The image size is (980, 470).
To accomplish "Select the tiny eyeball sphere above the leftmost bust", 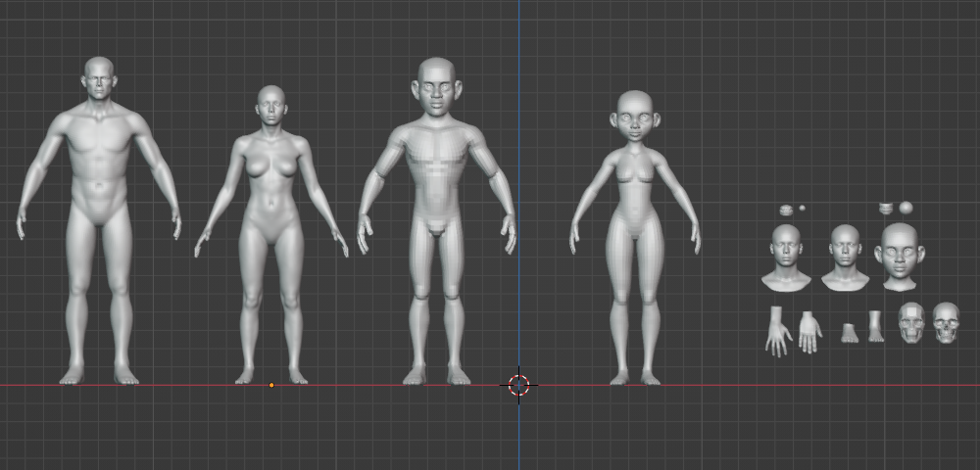I will pos(802,208).
